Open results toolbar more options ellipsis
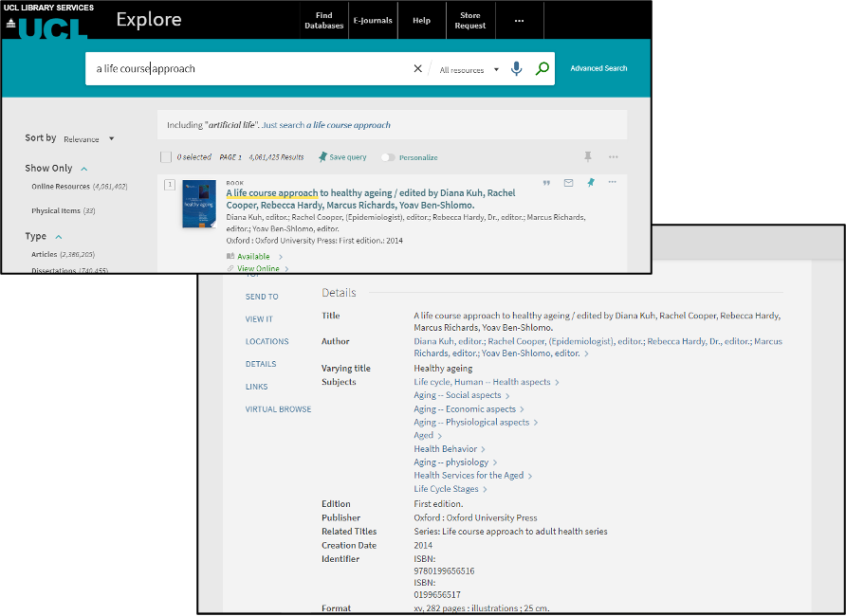The image size is (846, 616). [x=613, y=156]
